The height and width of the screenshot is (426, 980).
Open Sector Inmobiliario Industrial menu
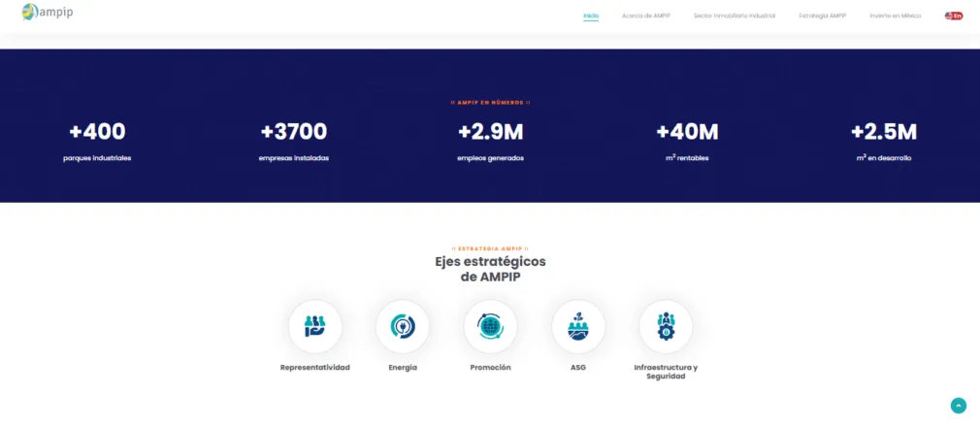735,16
